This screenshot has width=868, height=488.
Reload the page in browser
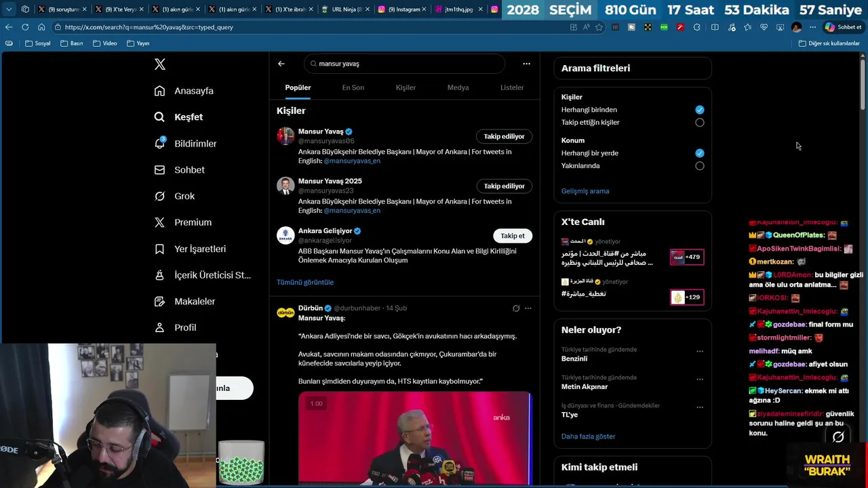25,27
